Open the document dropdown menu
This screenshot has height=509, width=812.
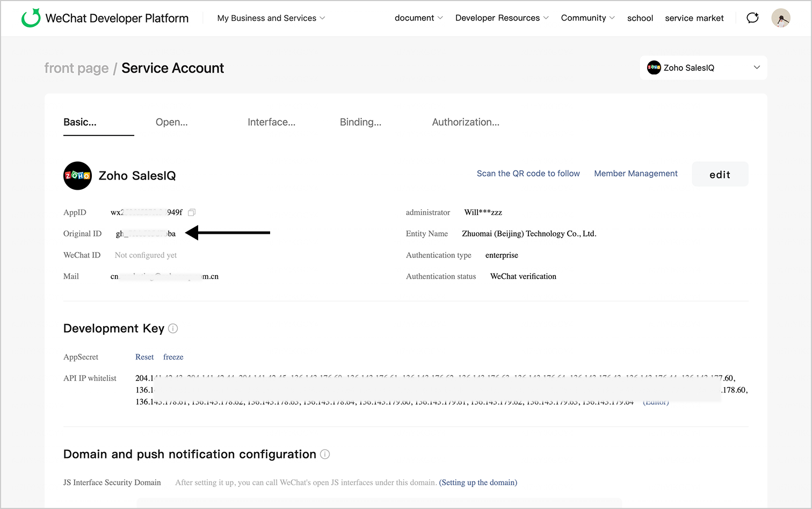click(x=418, y=18)
